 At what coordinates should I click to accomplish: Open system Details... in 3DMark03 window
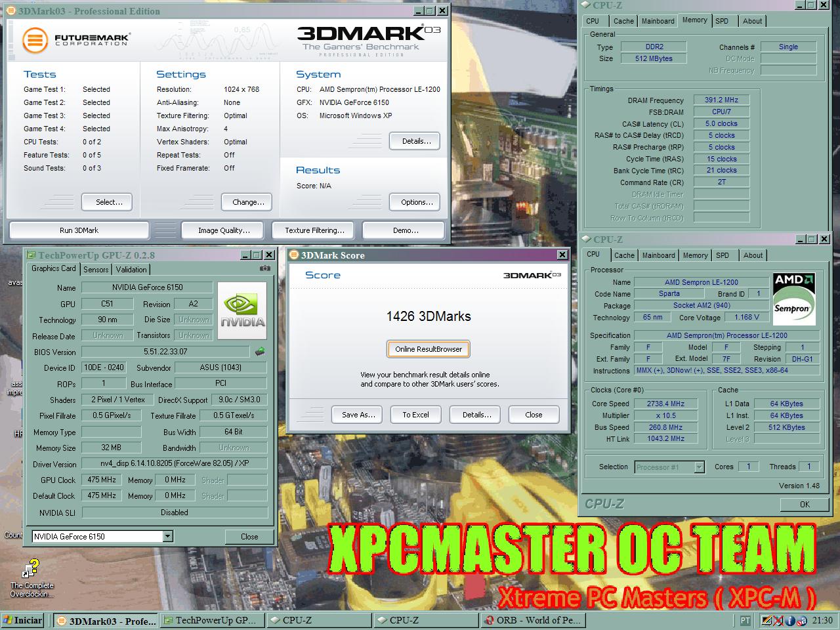coord(415,141)
